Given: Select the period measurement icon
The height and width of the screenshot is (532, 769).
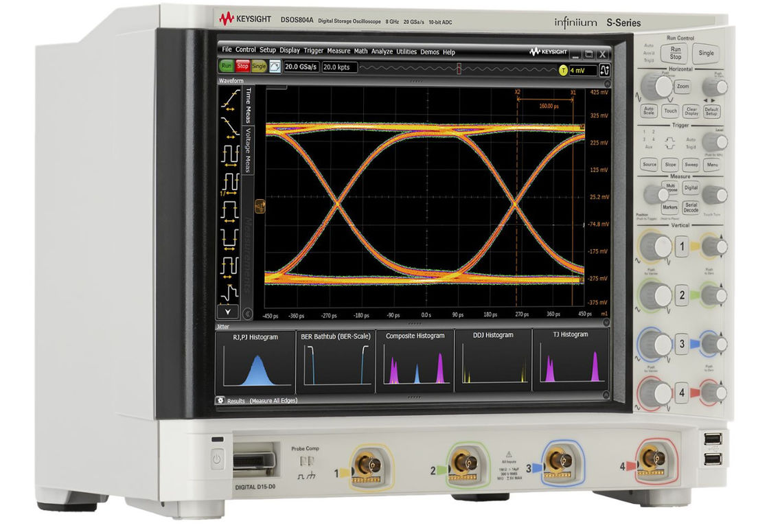Looking at the screenshot, I should tap(229, 157).
